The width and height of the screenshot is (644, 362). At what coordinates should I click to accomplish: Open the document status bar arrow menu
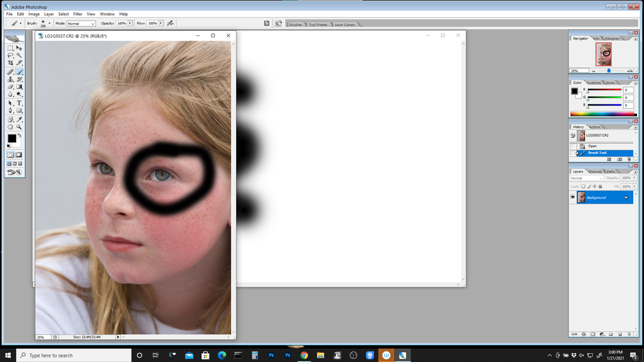118,337
